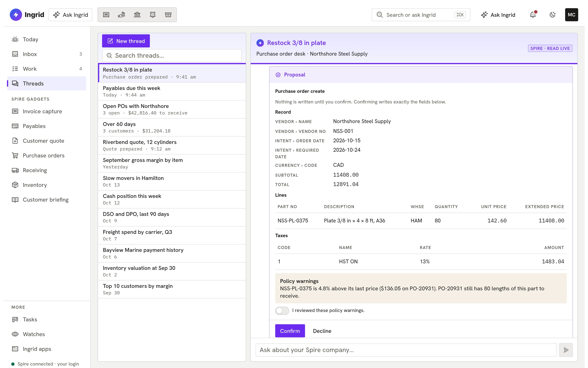Click the alarm bell toolbar icon
This screenshot has width=588, height=368.
click(153, 15)
